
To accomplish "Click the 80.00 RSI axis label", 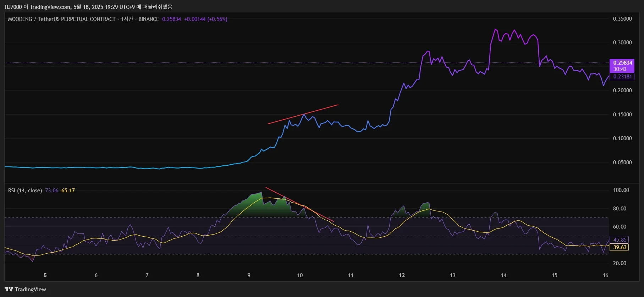I will [x=620, y=209].
